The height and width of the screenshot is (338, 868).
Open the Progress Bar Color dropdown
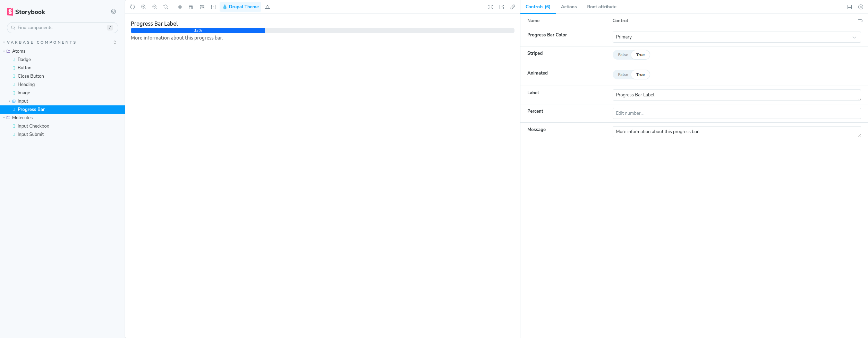pyautogui.click(x=737, y=37)
